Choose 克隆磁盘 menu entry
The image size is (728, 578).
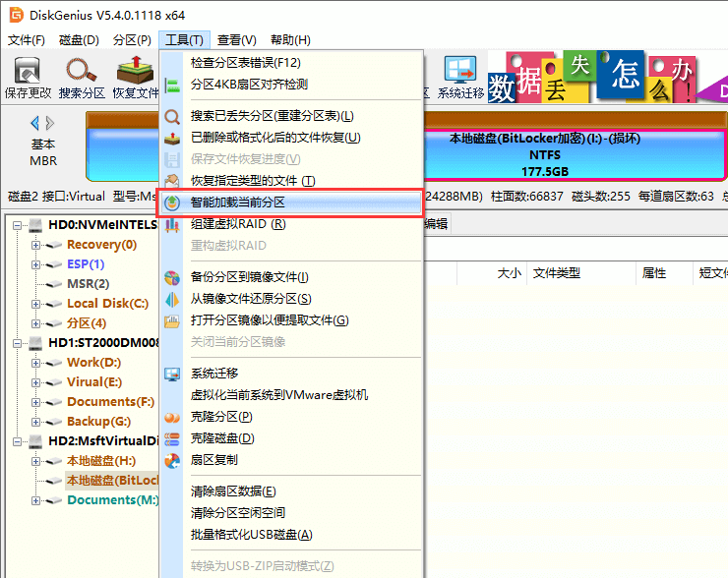pos(290,438)
